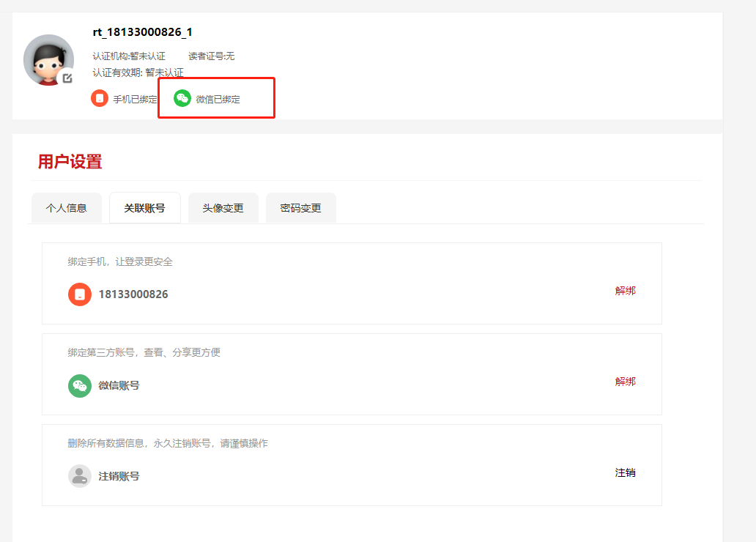Click the avatar edit pencil icon
756x542 pixels.
point(67,78)
